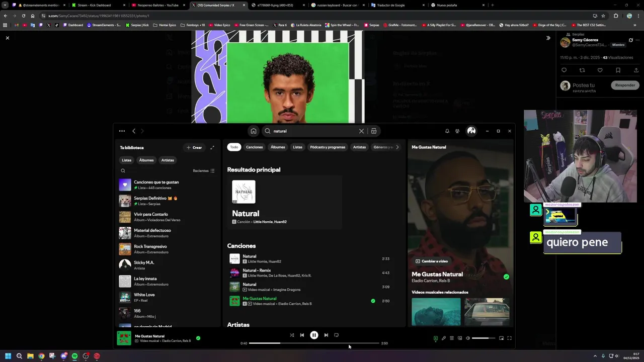Open La ley innata album

(x=168, y=281)
